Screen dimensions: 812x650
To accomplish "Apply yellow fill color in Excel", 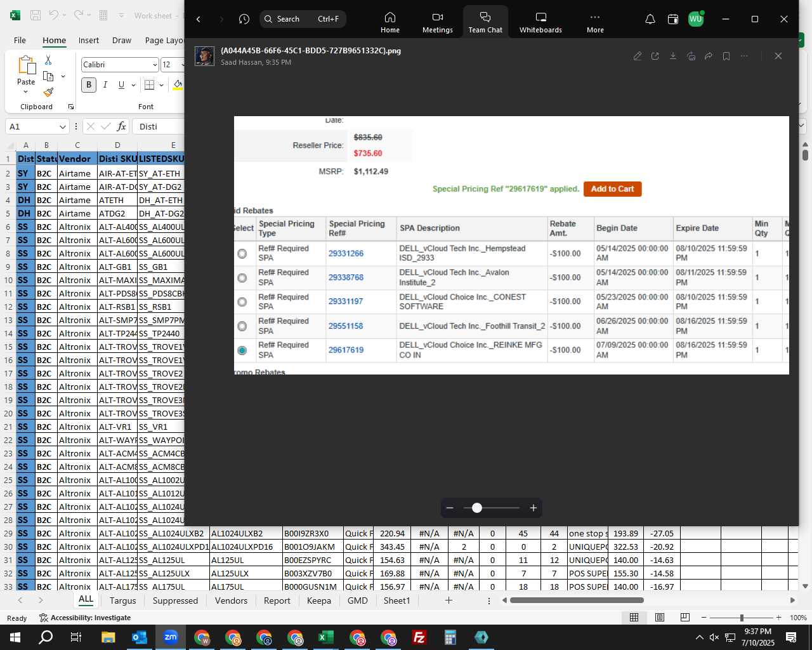I will pyautogui.click(x=178, y=84).
